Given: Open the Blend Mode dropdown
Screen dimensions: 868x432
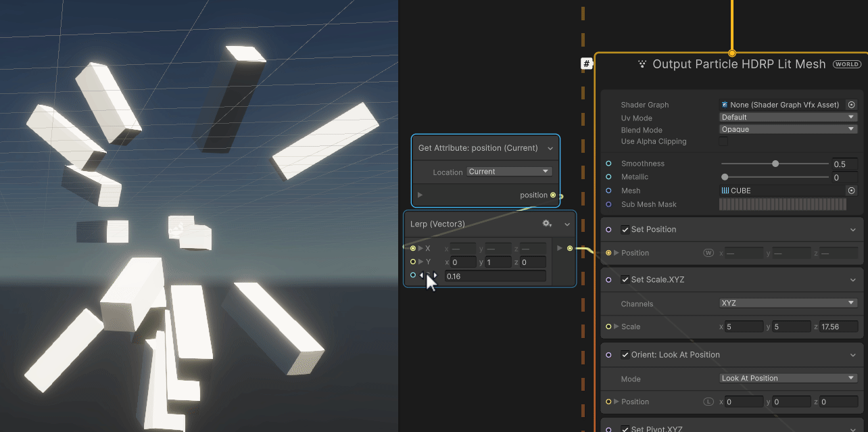Looking at the screenshot, I should pyautogui.click(x=788, y=128).
